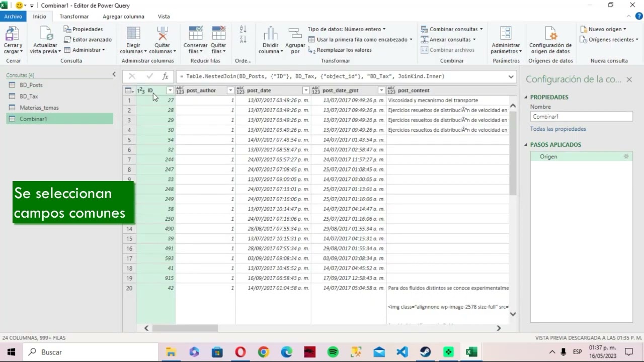The image size is (644, 362).
Task: Click the ID column data type icon
Action: (141, 90)
